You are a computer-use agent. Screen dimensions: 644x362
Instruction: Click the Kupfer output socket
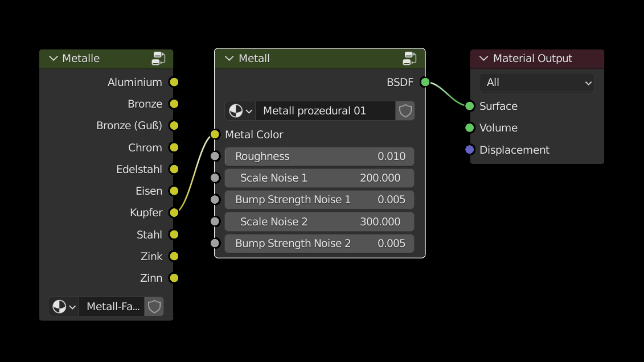tap(174, 213)
